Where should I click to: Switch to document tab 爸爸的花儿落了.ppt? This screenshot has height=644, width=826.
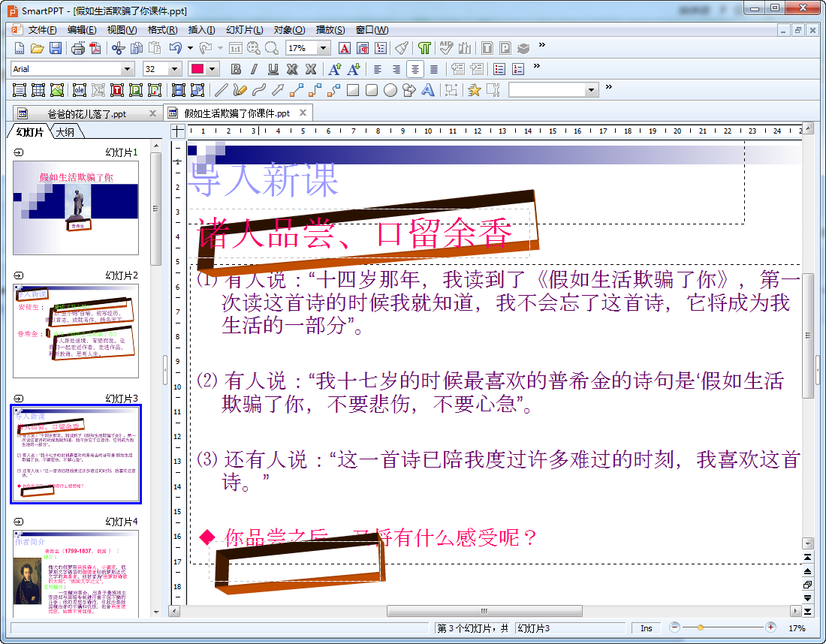pos(87,114)
